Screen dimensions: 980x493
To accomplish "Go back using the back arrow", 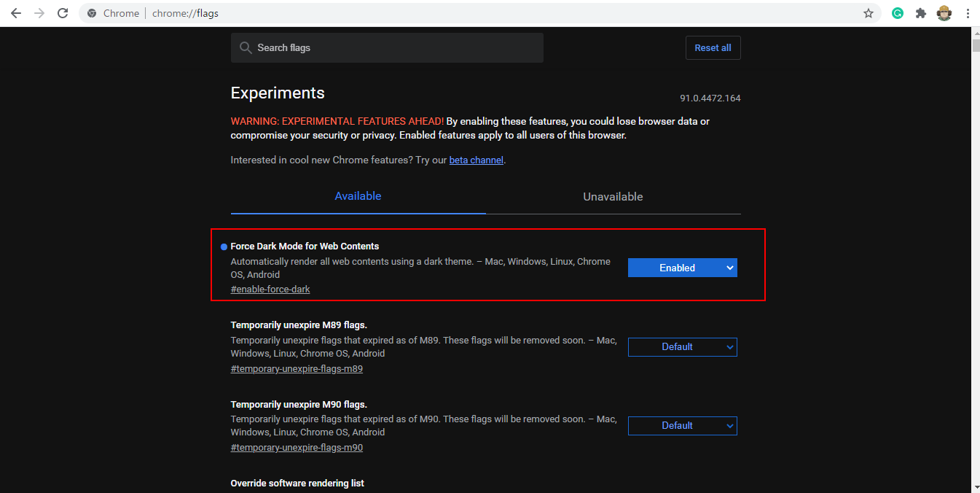I will tap(16, 12).
